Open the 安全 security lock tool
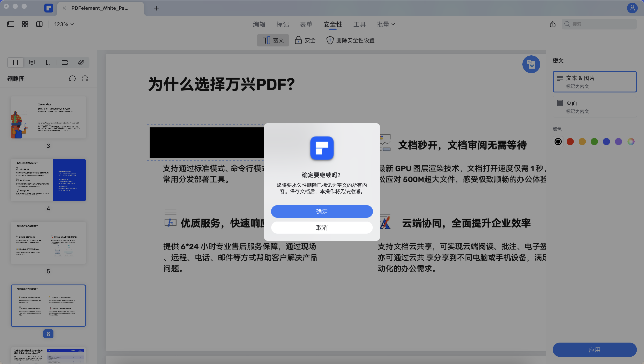Viewport: 644px width, 364px height. (x=305, y=40)
